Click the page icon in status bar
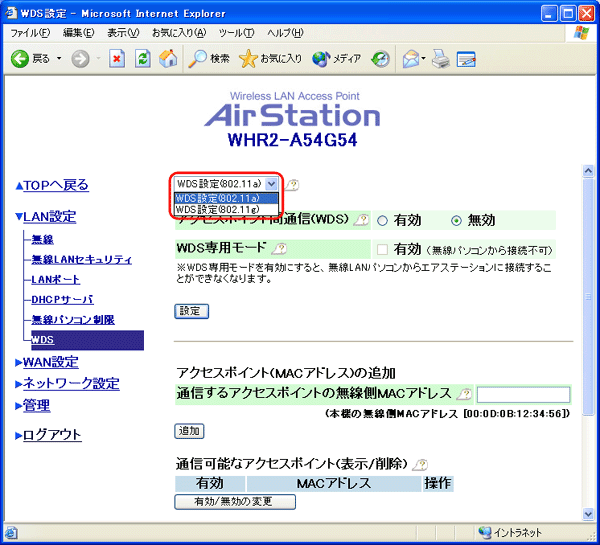Image resolution: width=600 pixels, height=545 pixels. tap(11, 532)
